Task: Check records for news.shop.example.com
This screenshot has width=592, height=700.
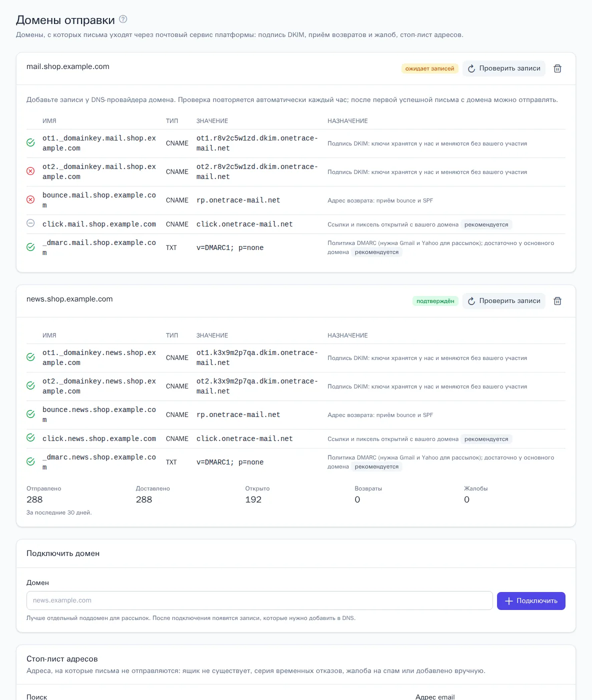Action: [504, 301]
